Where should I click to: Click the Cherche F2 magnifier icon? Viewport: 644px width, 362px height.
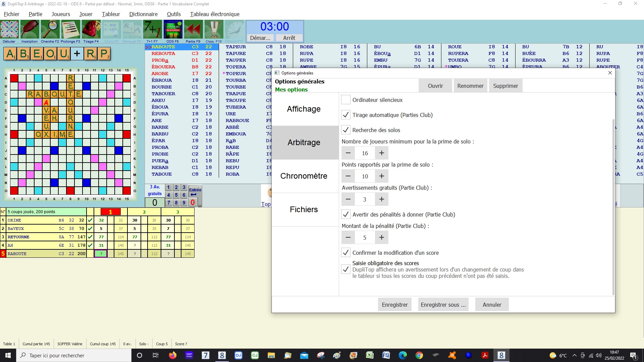coord(50,30)
